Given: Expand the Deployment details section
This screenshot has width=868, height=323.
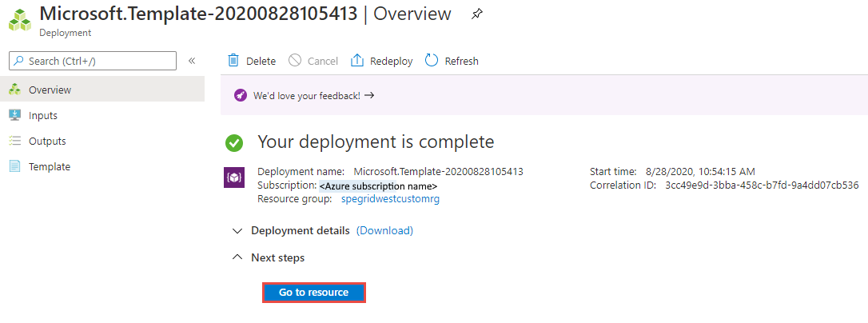Looking at the screenshot, I should pos(237,231).
